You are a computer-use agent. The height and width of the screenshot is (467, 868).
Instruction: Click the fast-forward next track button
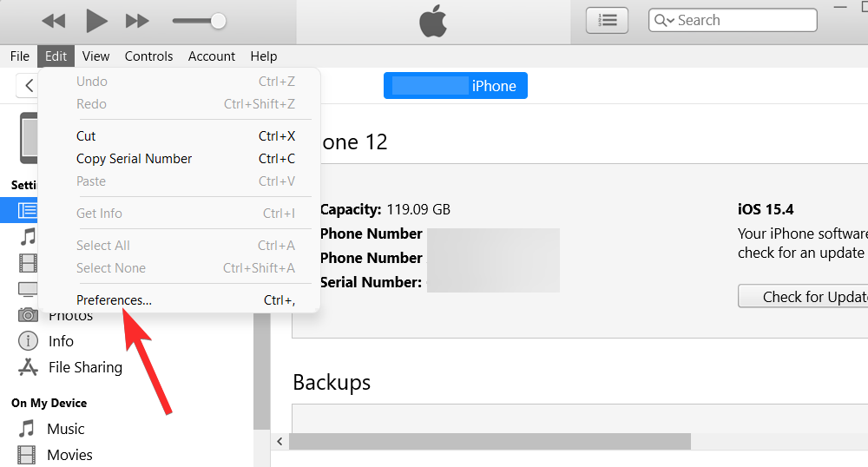tap(137, 20)
